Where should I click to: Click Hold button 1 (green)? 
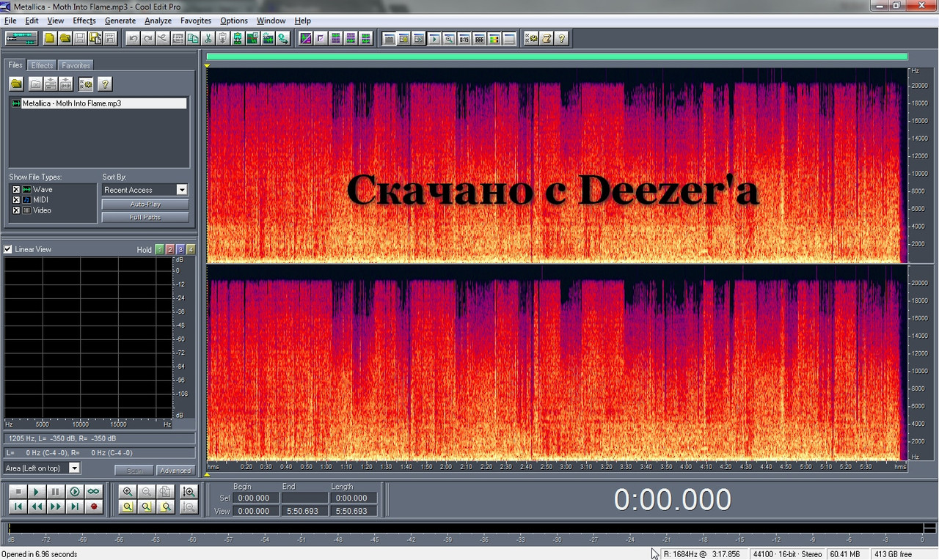pyautogui.click(x=160, y=249)
